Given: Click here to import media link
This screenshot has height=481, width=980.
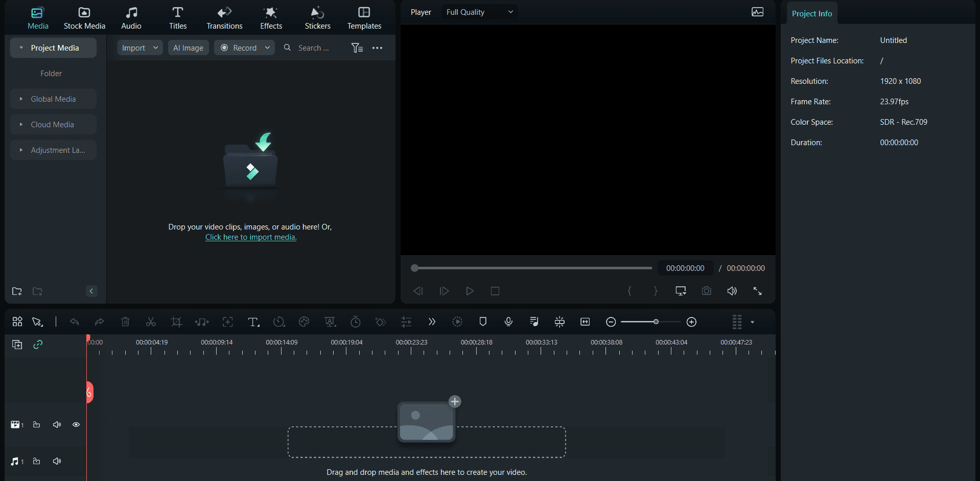Looking at the screenshot, I should coord(250,237).
